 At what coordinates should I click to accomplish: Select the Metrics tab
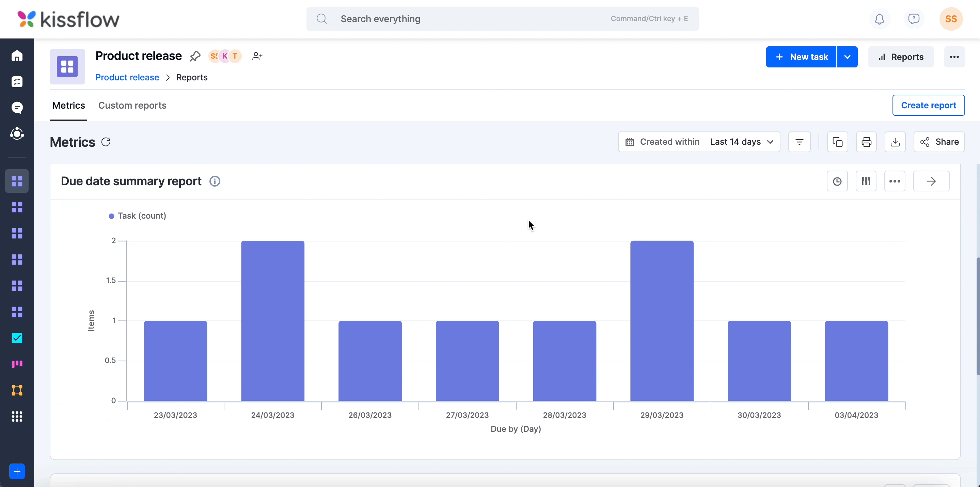pyautogui.click(x=68, y=105)
